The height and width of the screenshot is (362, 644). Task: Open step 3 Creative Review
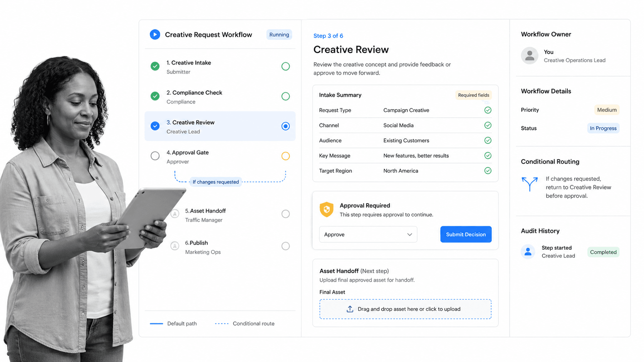point(220,126)
